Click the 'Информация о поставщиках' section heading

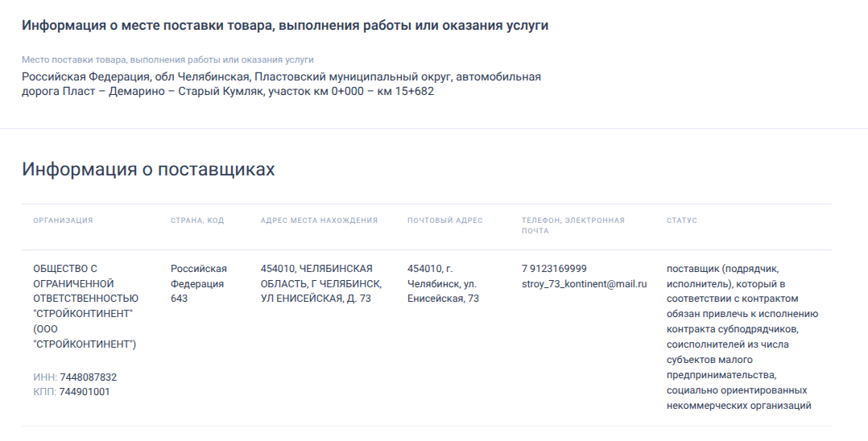[x=148, y=169]
